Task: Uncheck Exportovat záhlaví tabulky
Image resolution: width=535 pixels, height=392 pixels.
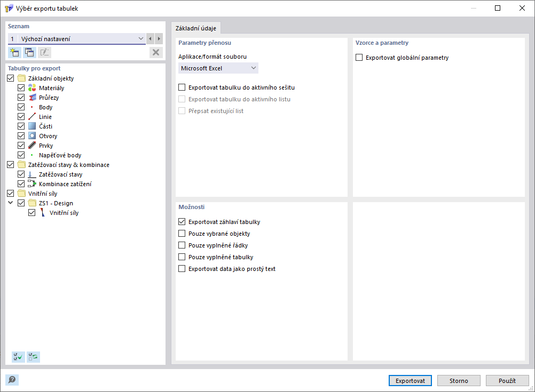Action: coord(182,222)
